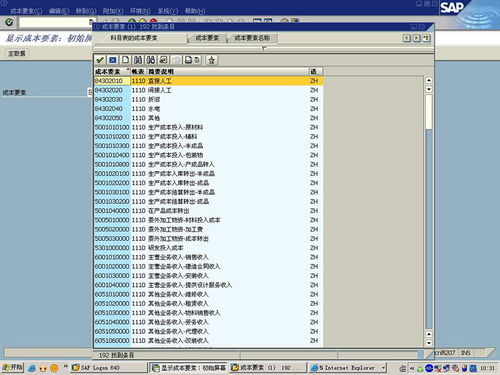Viewport: 500px width, 375px height.
Task: Select row 5001010300 生产成本投入-半成品
Action: 208,146
